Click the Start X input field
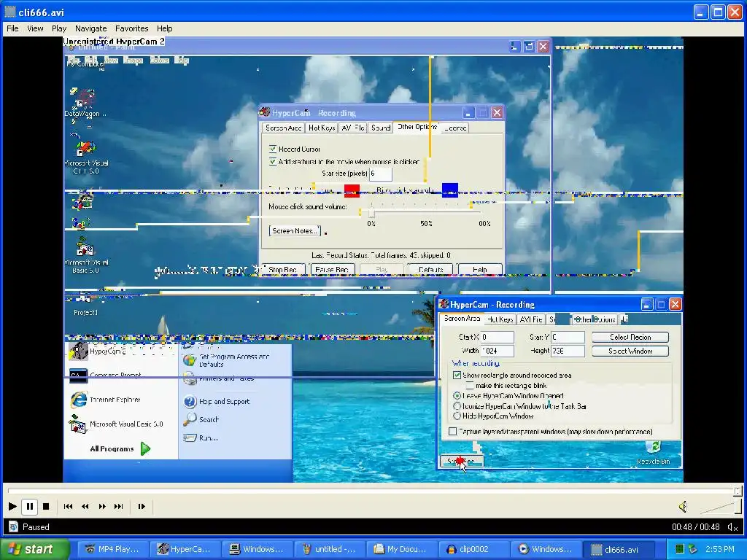This screenshot has height=560, width=747. coord(497,337)
